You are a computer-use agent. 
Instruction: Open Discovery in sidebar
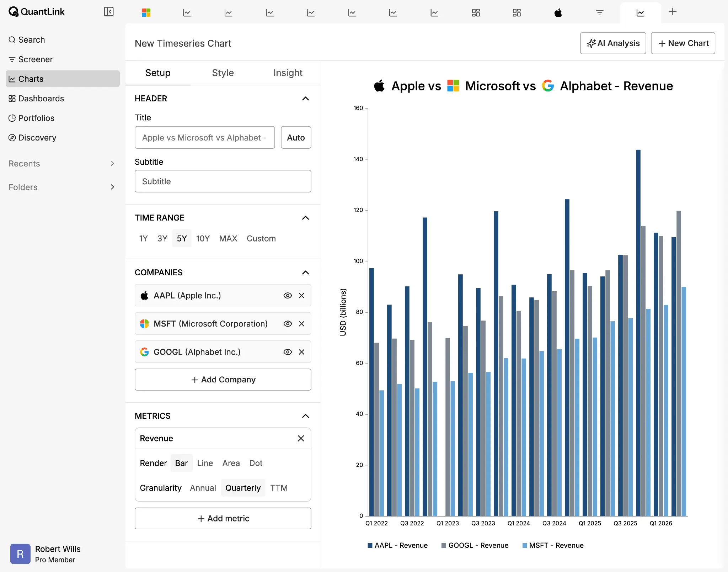click(x=63, y=138)
